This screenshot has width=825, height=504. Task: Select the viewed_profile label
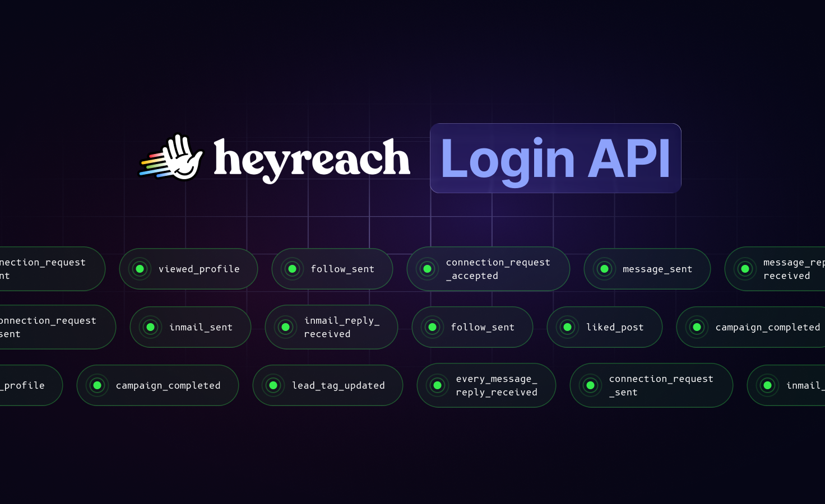tap(199, 269)
